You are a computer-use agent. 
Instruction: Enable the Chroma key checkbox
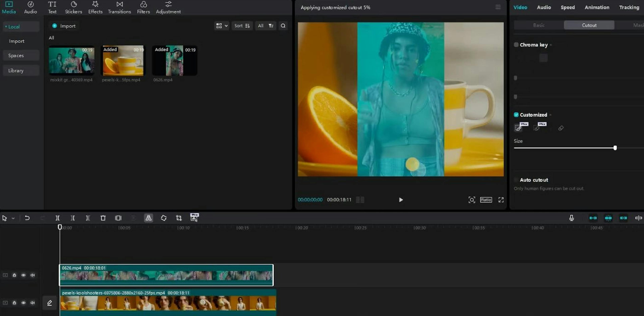[x=516, y=45]
